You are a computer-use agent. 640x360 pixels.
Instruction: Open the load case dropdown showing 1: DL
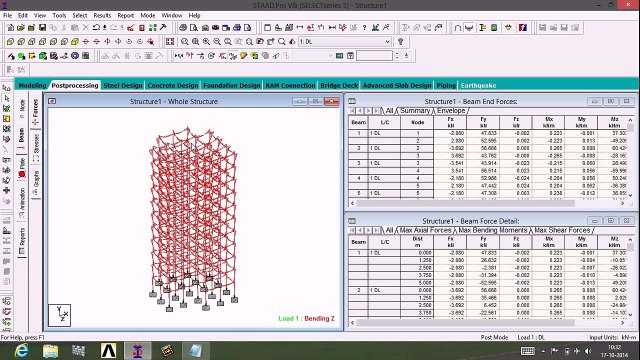345,42
